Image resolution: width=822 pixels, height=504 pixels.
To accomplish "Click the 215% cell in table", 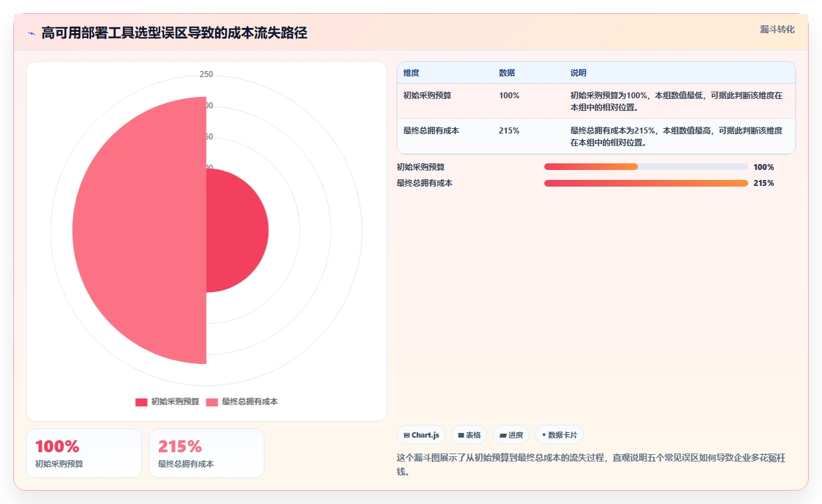I will click(509, 131).
